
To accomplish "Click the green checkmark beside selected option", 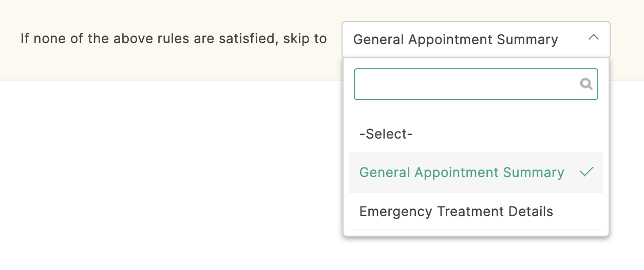I will click(586, 172).
